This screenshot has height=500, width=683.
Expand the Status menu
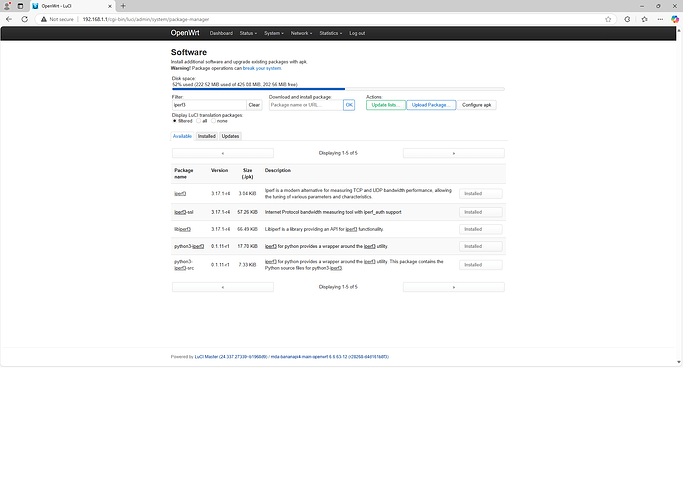coord(248,33)
